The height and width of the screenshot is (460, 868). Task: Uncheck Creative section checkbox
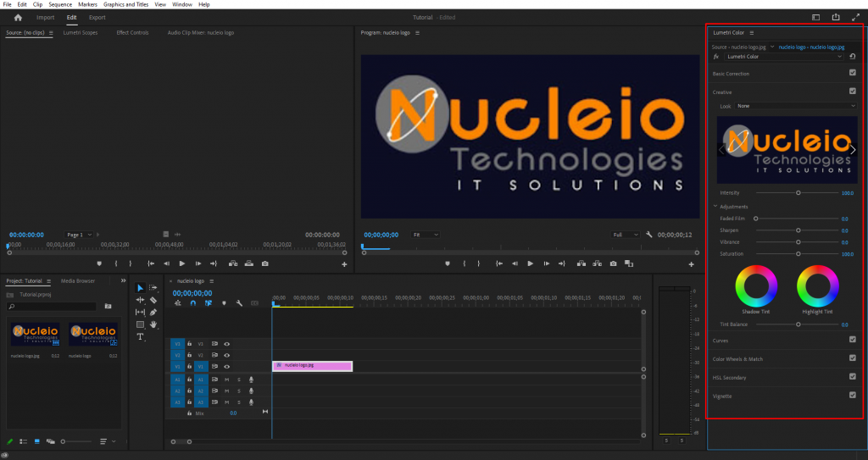tap(853, 91)
